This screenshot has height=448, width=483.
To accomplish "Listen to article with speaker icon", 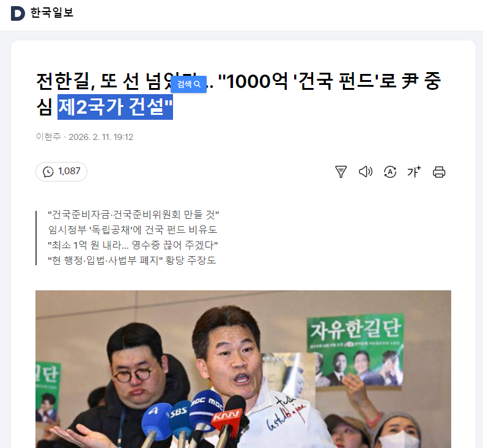I will pos(366,172).
